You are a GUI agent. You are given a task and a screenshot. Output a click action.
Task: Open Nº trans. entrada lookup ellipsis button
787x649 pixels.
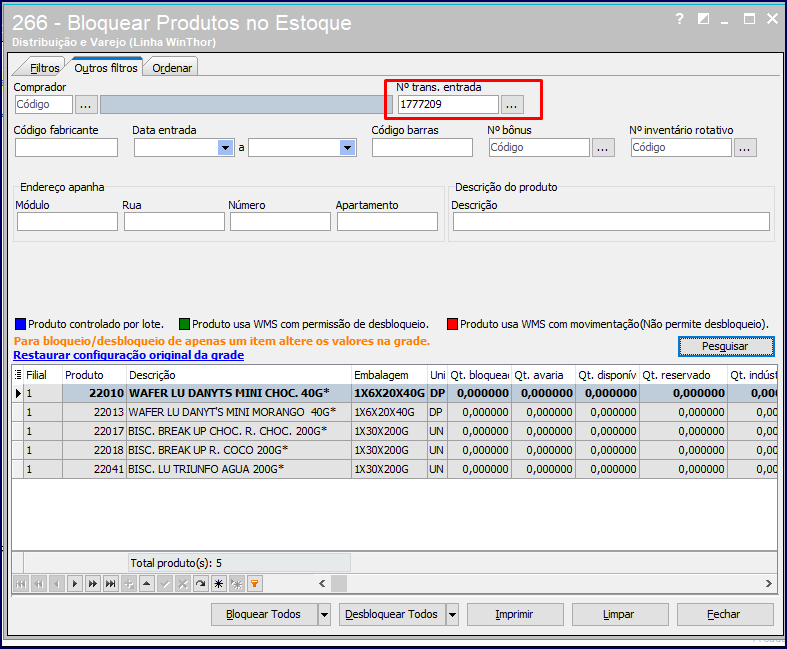[512, 105]
